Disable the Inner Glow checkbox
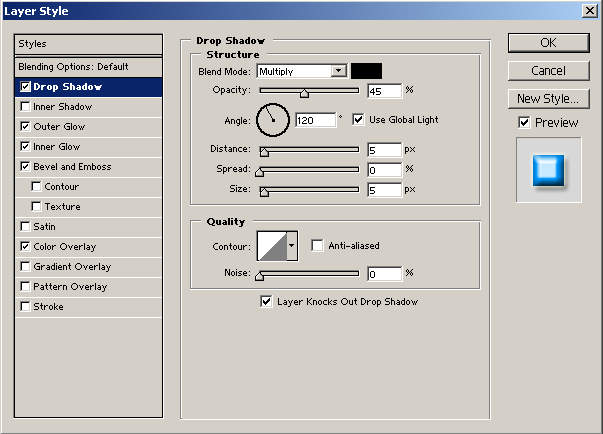Screen dimensions: 603x434 click(25, 146)
